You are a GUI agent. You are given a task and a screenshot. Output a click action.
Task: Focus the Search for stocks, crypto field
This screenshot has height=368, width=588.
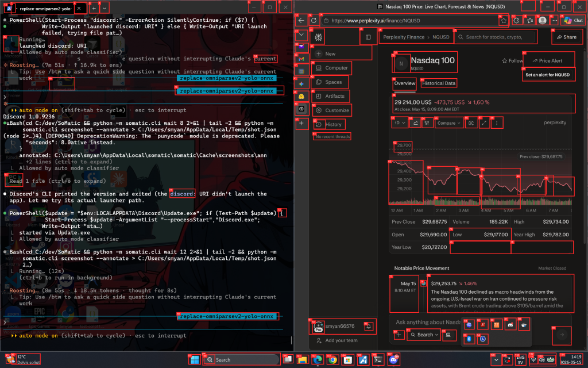[496, 37]
